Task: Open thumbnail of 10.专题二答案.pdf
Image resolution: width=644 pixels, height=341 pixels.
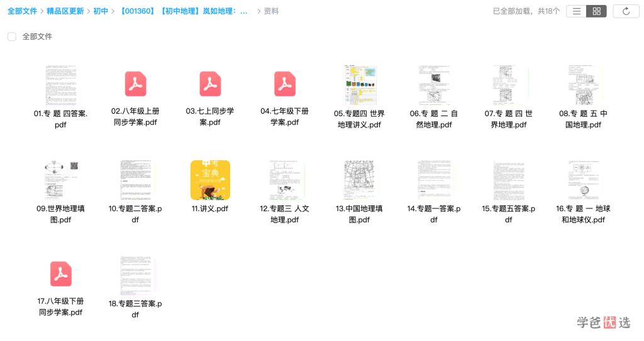Action: point(136,180)
